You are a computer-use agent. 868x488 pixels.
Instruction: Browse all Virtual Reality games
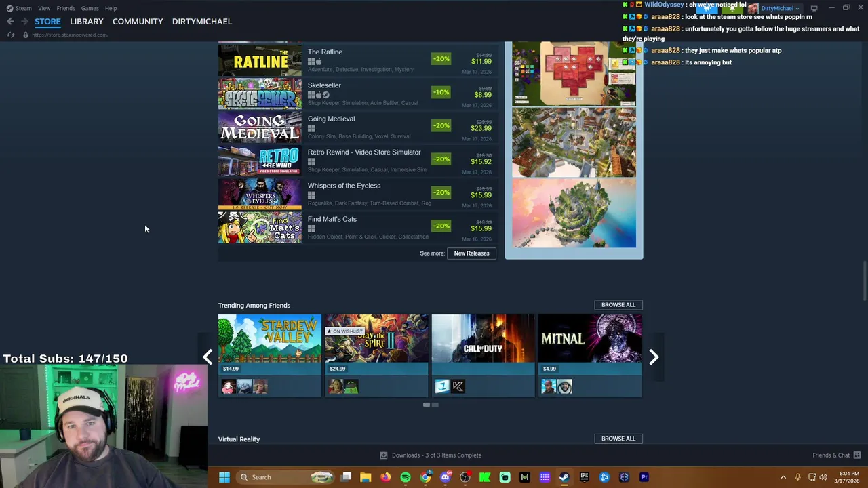(618, 439)
